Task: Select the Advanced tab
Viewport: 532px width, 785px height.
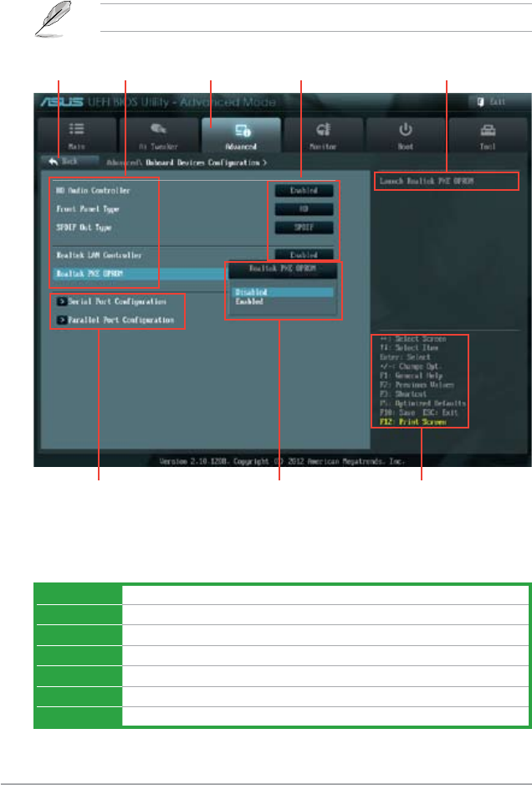Action: 241,136
